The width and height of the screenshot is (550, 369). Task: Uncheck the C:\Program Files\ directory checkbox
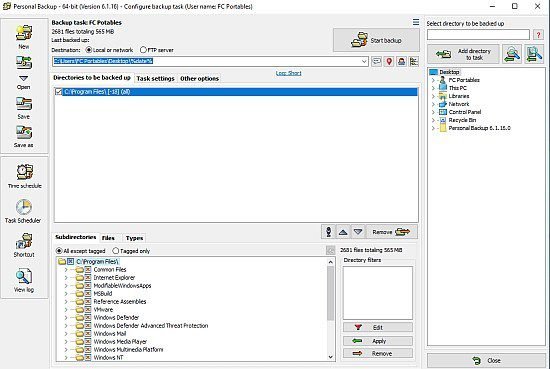click(59, 92)
